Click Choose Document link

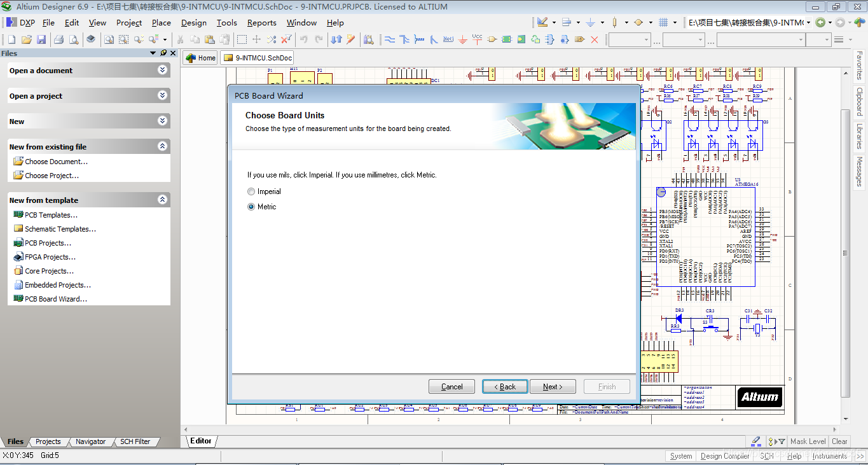(x=56, y=162)
